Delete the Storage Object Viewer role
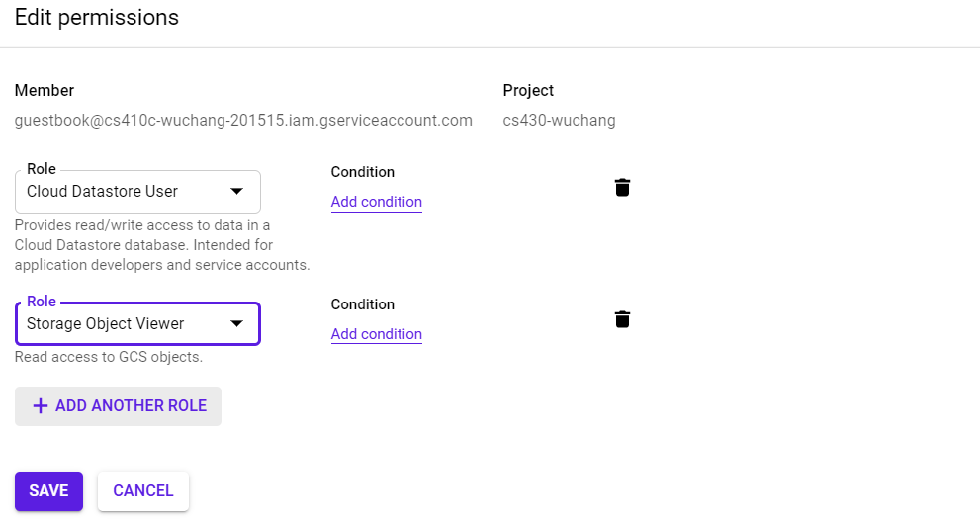 [622, 319]
